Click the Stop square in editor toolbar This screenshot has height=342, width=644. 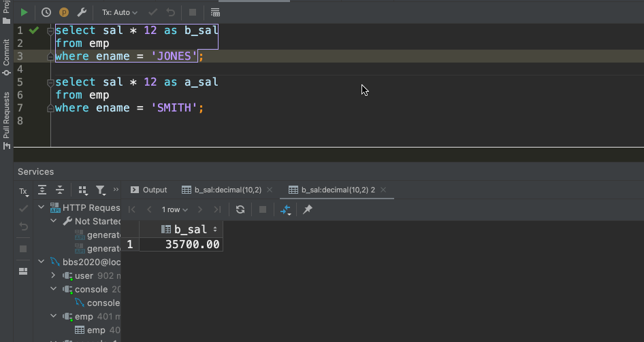click(x=192, y=12)
